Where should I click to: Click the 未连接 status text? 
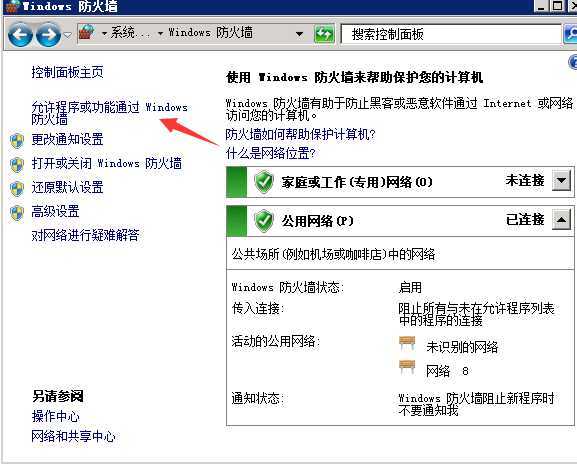(525, 181)
